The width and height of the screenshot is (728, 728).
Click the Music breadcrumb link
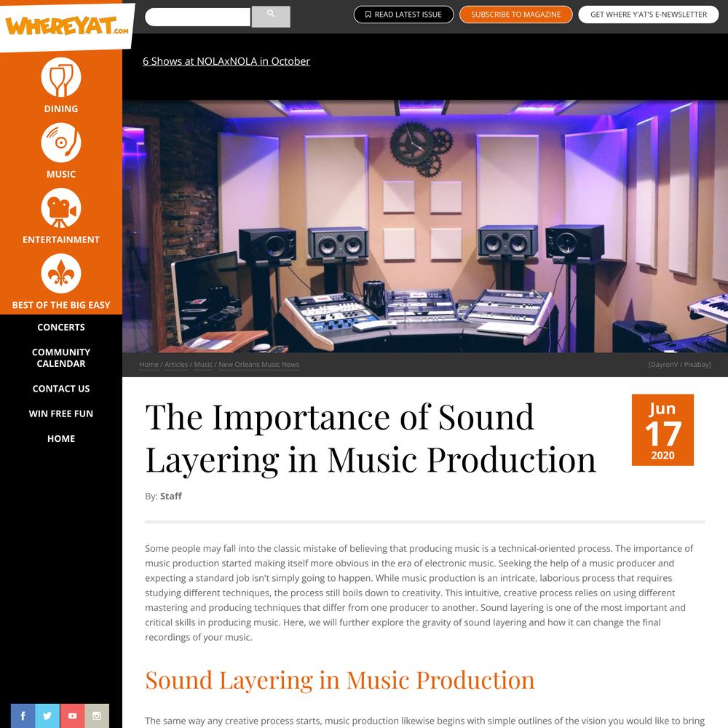coord(203,365)
